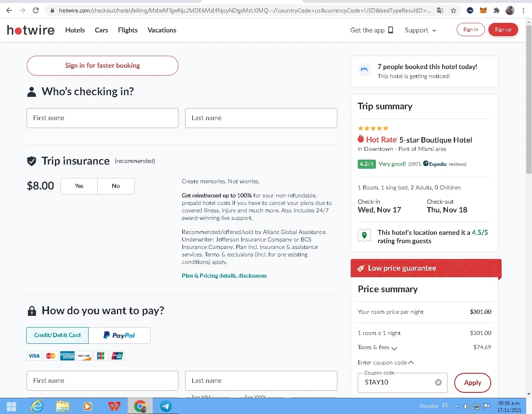Click Sign in for faster booking
The width and height of the screenshot is (532, 414).
pos(102,66)
